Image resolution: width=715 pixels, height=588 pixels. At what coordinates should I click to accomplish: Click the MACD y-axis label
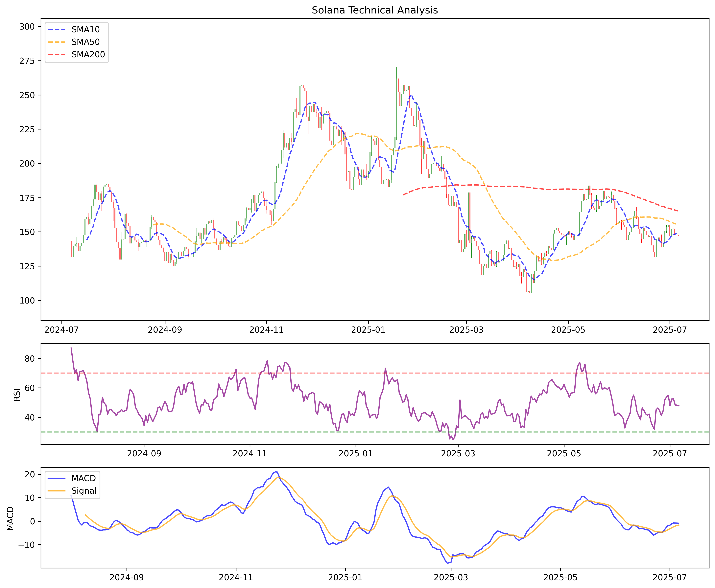[x=11, y=518]
